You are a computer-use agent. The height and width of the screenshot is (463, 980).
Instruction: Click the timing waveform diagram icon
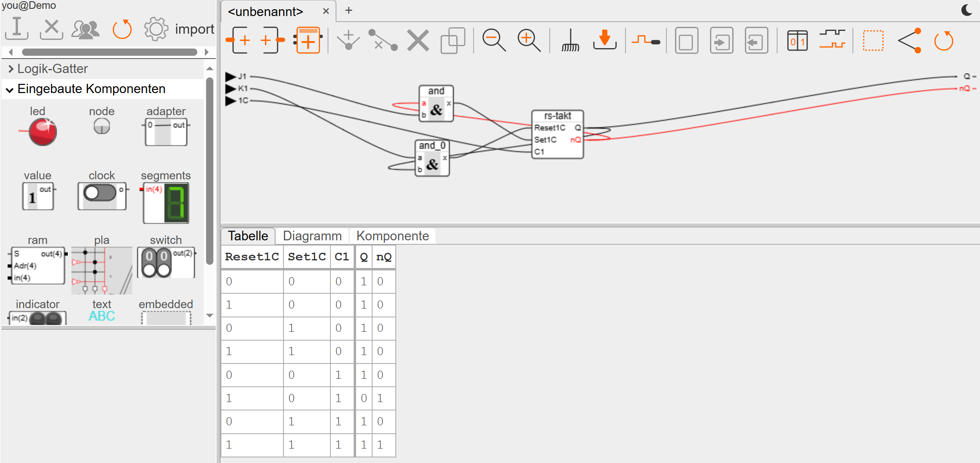point(832,39)
